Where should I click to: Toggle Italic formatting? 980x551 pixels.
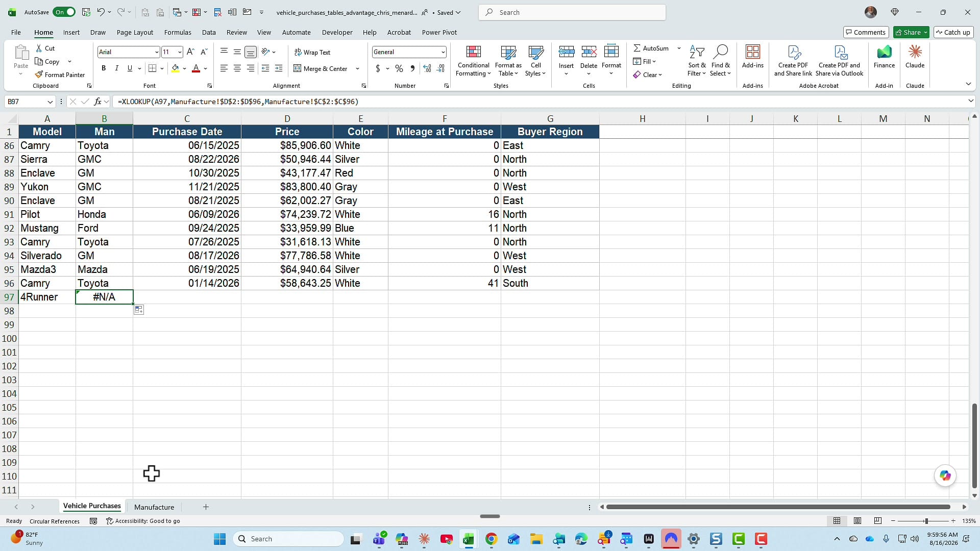[117, 68]
